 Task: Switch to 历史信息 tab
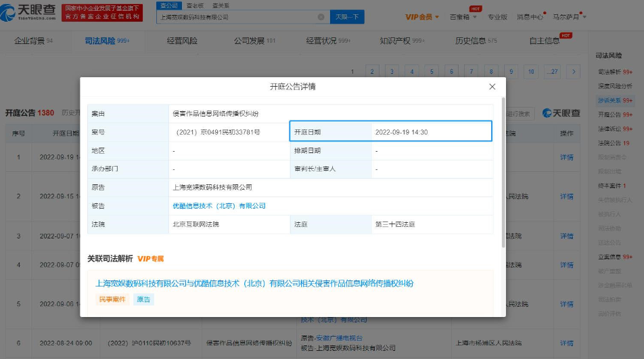click(x=476, y=41)
